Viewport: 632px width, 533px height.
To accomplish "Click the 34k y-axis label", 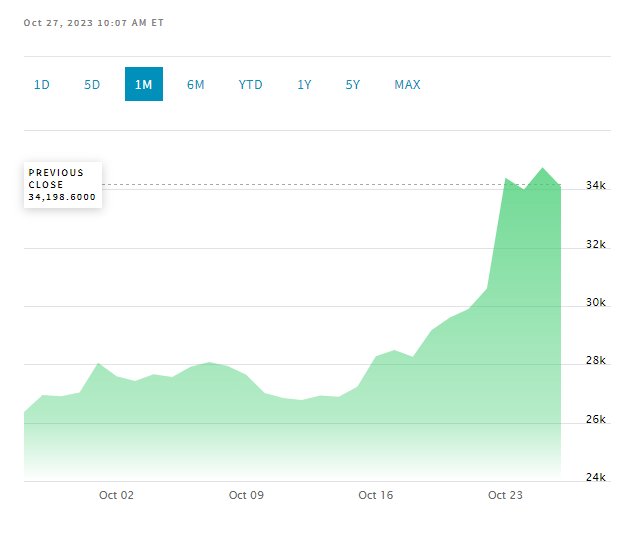I will 596,186.
